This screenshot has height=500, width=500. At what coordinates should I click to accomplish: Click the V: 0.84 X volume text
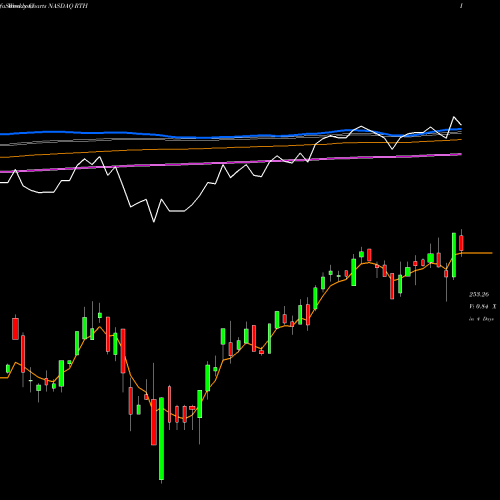(482, 306)
